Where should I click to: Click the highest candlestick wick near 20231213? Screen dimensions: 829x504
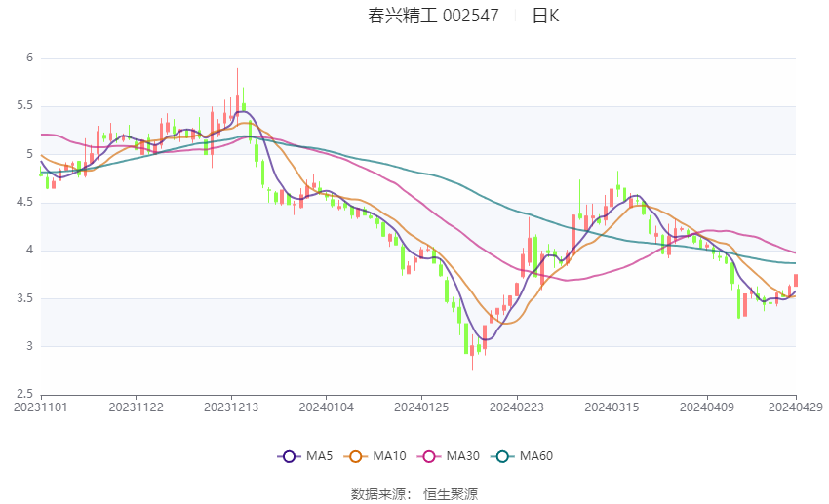pos(237,85)
